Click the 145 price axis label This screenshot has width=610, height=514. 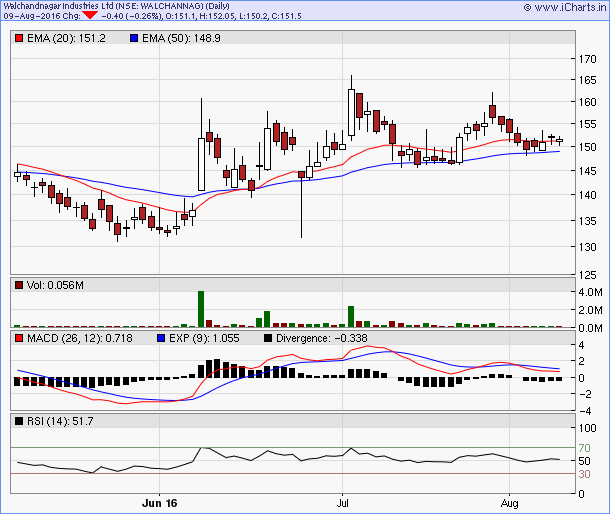pyautogui.click(x=587, y=171)
